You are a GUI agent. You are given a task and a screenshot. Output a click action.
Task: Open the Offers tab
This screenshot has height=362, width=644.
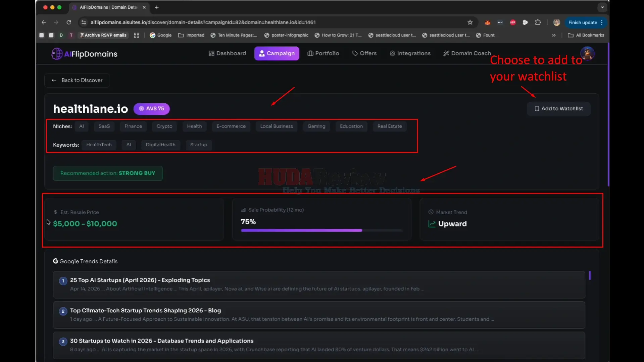(x=364, y=53)
